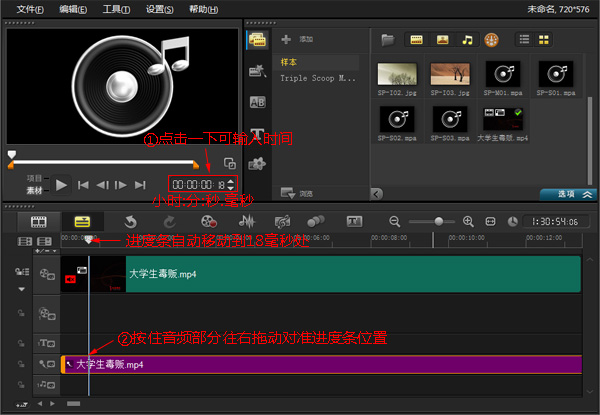Click the 浏览 browse button
The image size is (600, 415).
(297, 194)
